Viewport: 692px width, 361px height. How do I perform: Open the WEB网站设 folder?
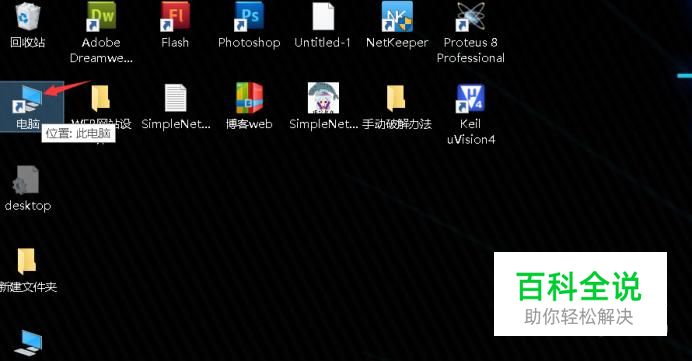101,98
